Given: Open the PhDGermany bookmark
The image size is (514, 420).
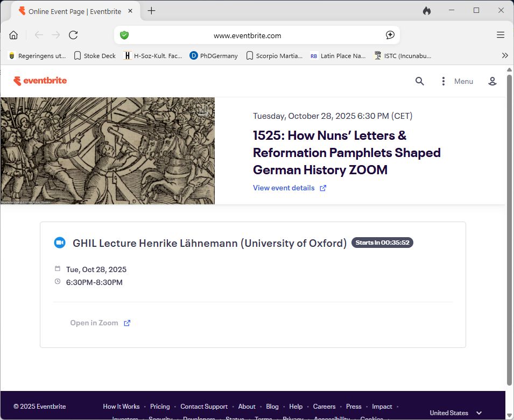Looking at the screenshot, I should 213,55.
